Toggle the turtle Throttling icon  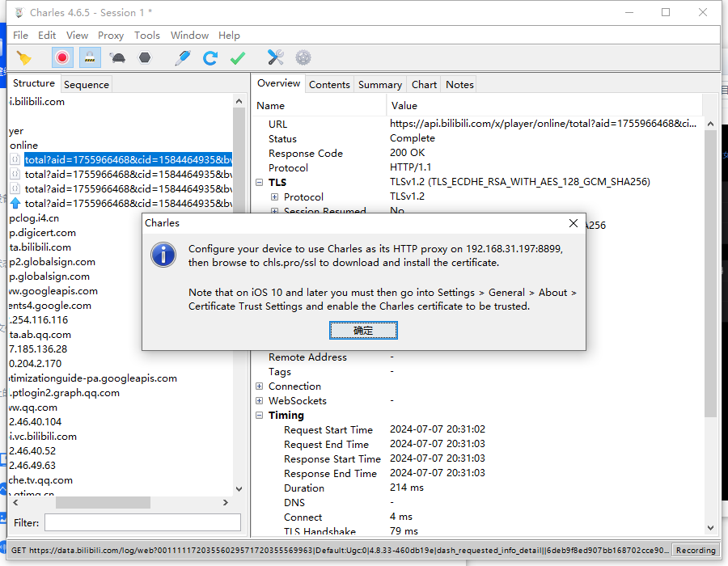coord(117,58)
